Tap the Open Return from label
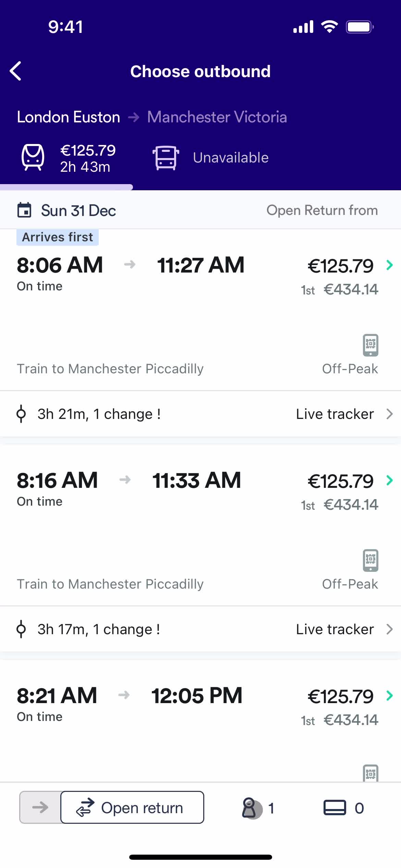The height and width of the screenshot is (868, 401). coord(322,210)
